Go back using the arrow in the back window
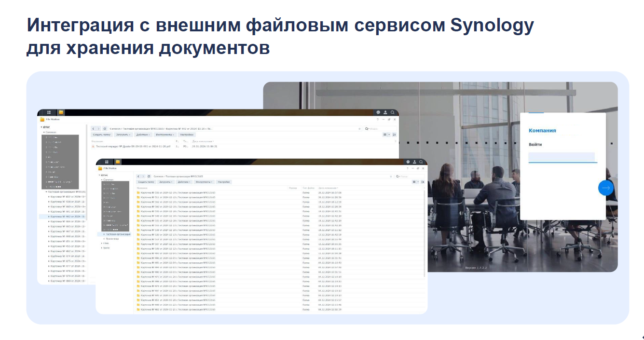 [x=93, y=129]
